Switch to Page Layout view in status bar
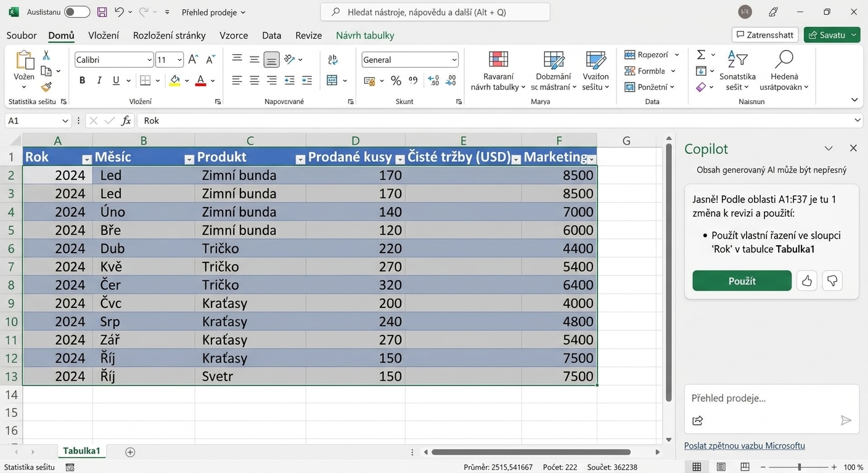Image resolution: width=868 pixels, height=473 pixels. pyautogui.click(x=721, y=467)
